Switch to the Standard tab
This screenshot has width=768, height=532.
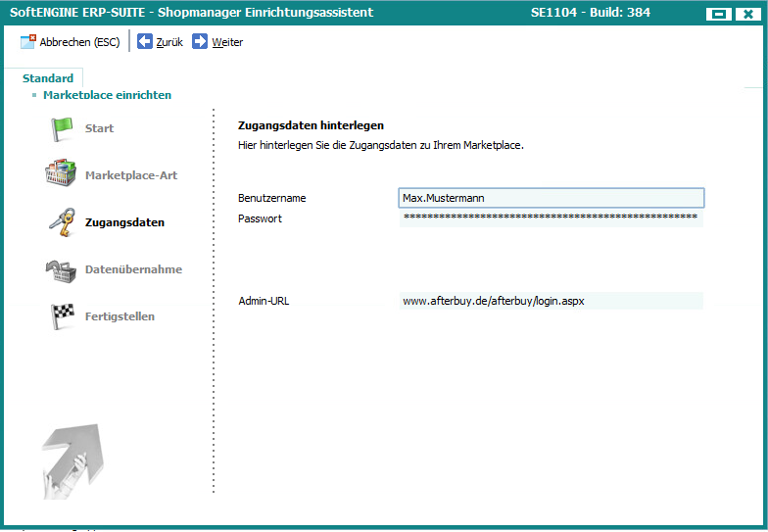tap(48, 78)
